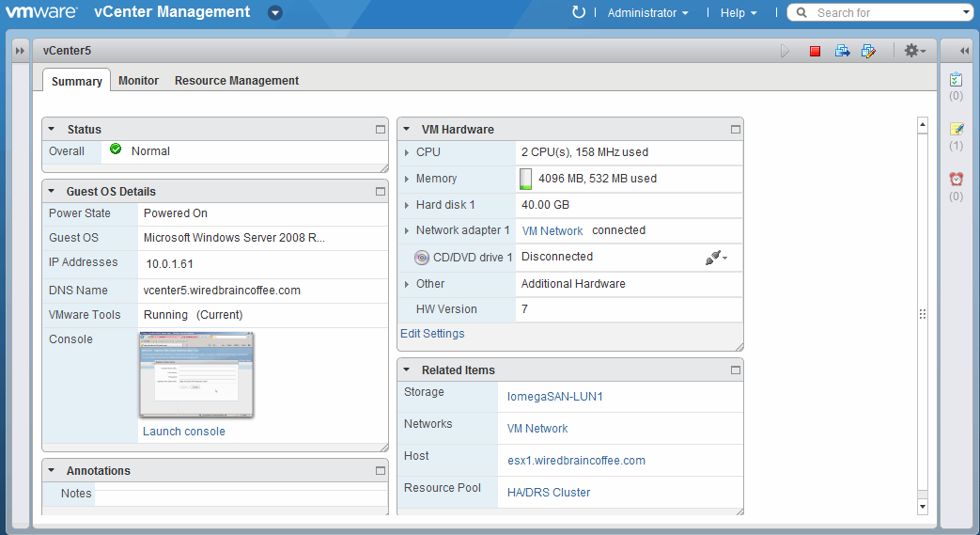Viewport: 980px width, 535px height.
Task: Open the IomegaSAN-LUN1 storage link
Action: pos(555,397)
